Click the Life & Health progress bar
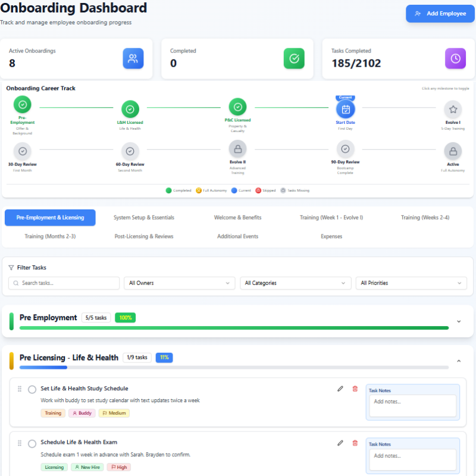This screenshot has height=476, width=476. tap(234, 368)
